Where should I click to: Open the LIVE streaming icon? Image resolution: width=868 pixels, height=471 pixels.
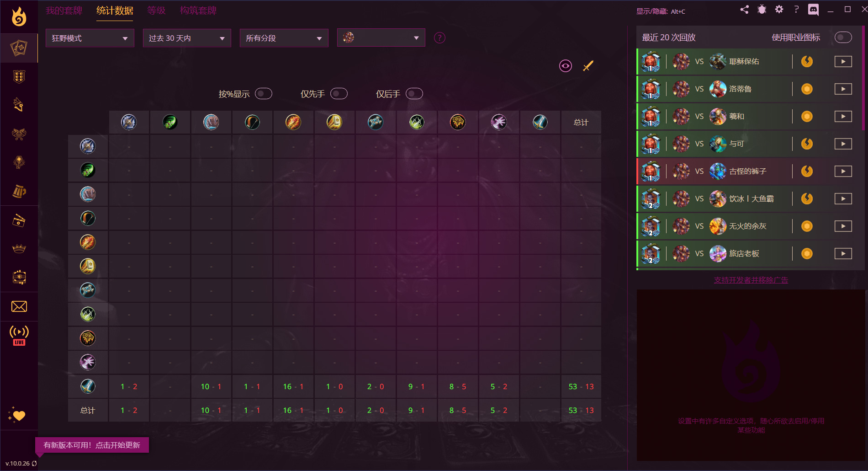tap(19, 335)
